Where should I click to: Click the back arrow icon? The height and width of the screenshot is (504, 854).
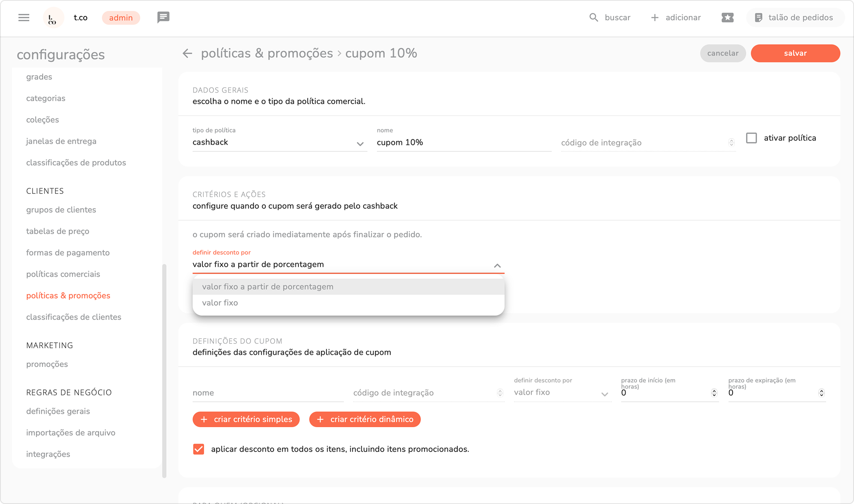pos(187,53)
